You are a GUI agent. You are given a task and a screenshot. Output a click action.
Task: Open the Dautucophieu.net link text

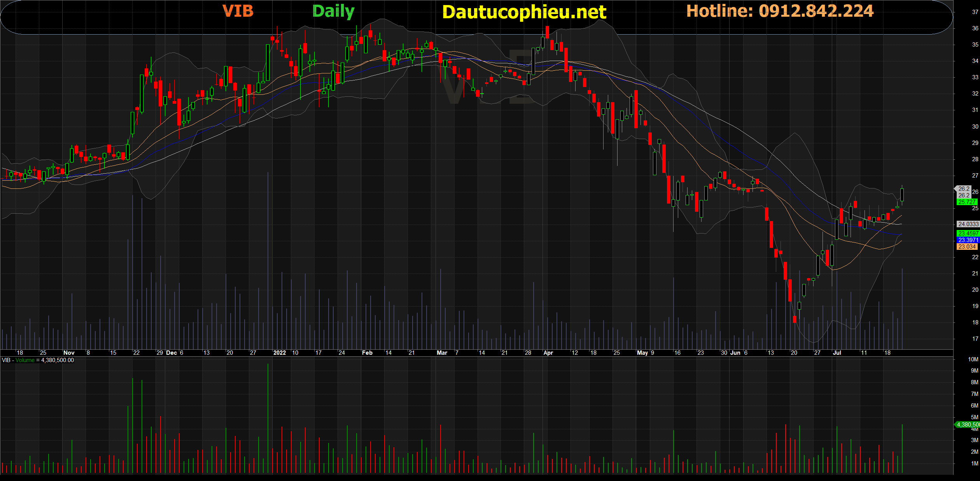(x=524, y=12)
